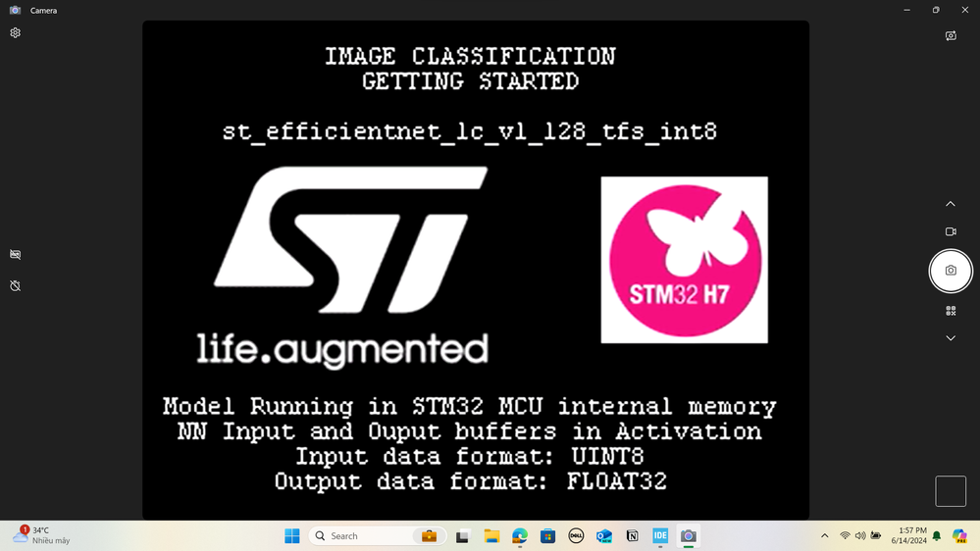Open the volume speaker tray icon
Viewport: 980px width, 551px height.
click(860, 536)
